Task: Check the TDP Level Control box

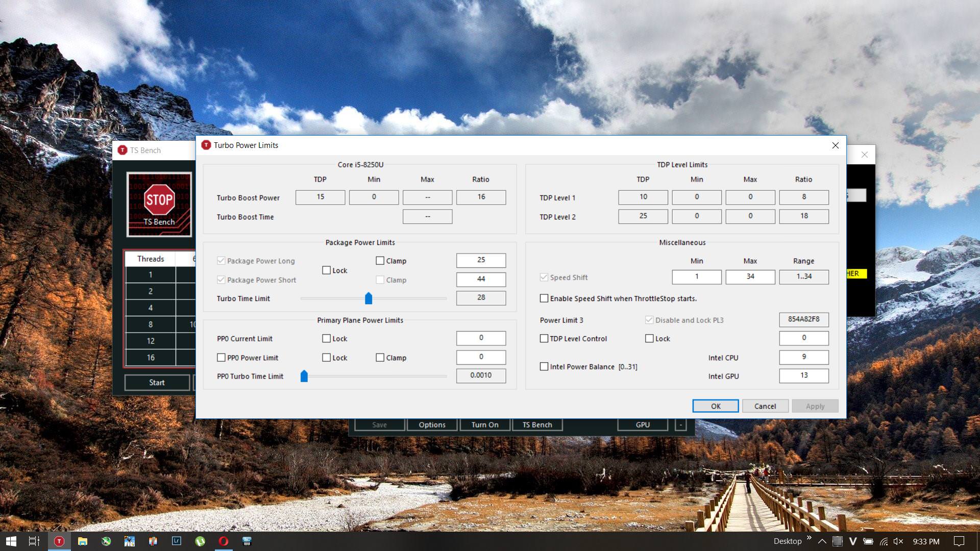Action: click(x=544, y=339)
